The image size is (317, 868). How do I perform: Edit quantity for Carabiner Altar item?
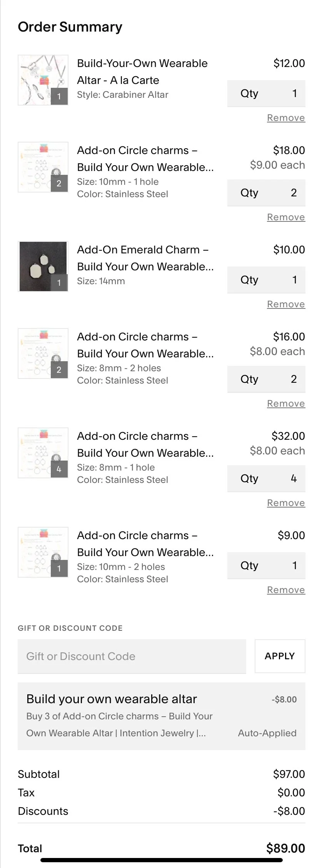point(266,94)
